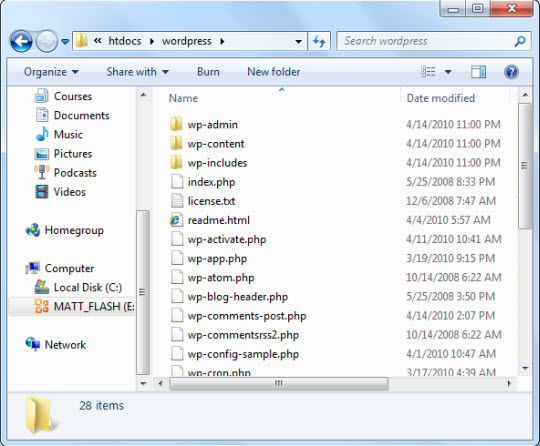Click the Local Disk (C:) drive icon
This screenshot has height=446, width=540.
pyautogui.click(x=42, y=287)
